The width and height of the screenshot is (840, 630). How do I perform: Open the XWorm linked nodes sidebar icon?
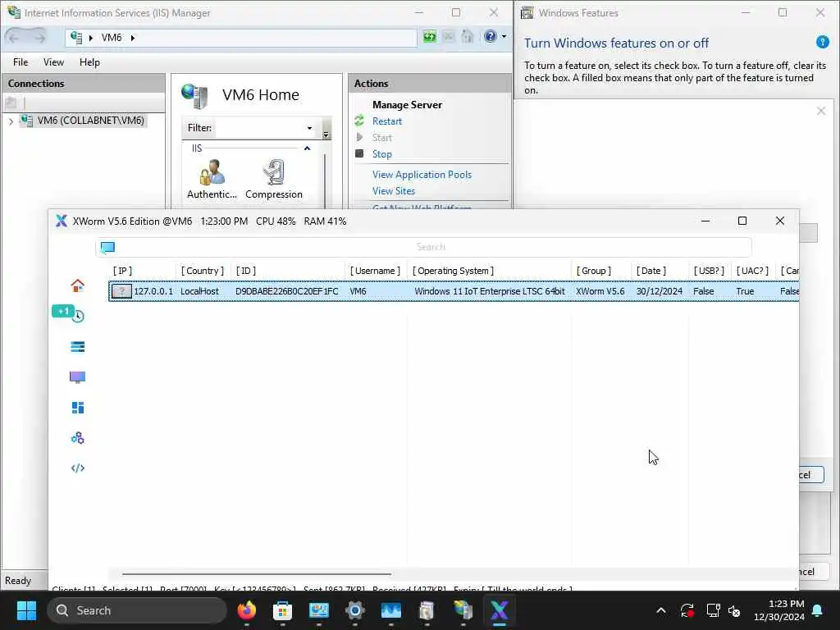coord(78,438)
